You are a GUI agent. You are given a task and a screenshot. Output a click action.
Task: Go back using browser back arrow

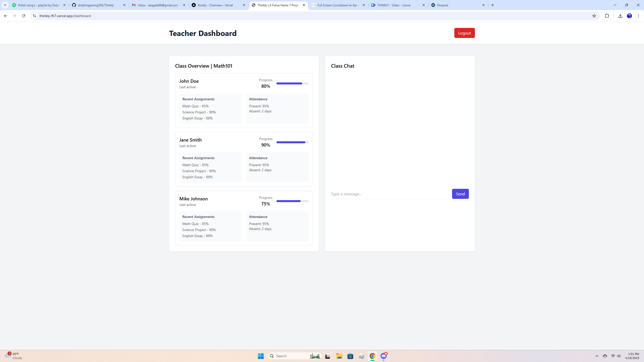pyautogui.click(x=6, y=16)
